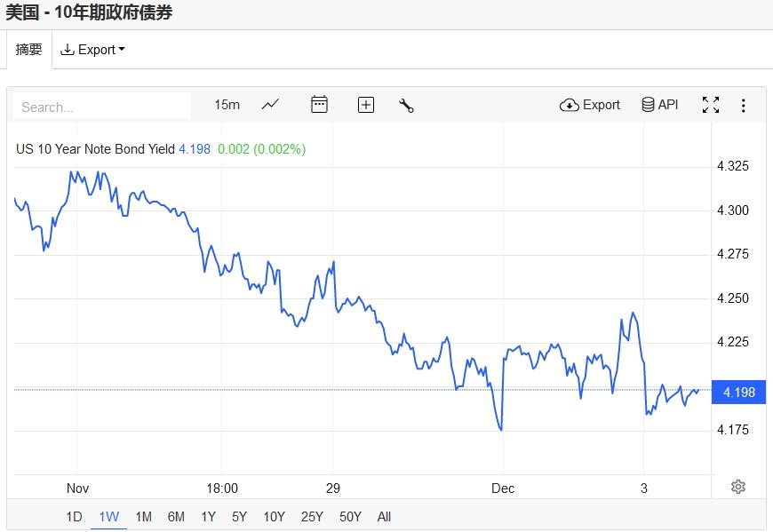Switch to the 摘要 tab
This screenshot has height=532, width=773.
28,50
